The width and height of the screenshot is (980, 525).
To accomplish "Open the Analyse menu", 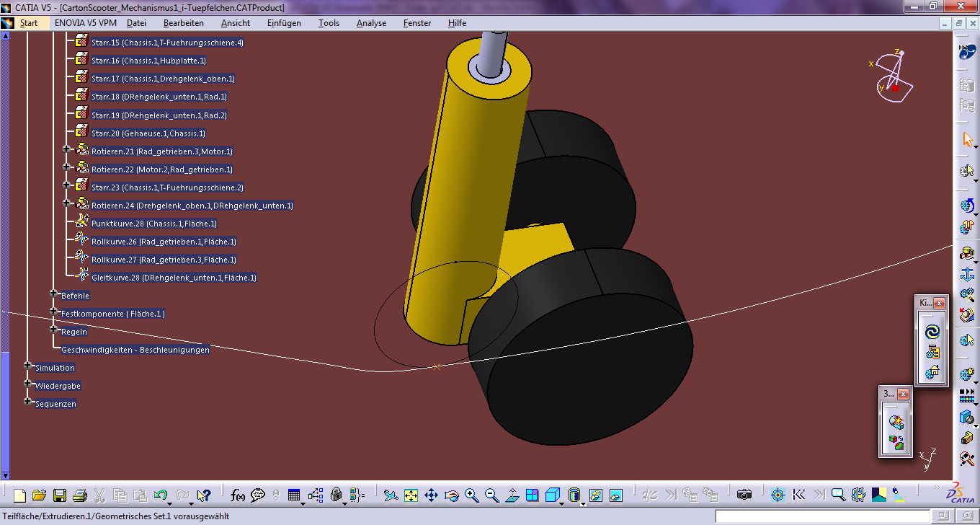I will point(371,23).
